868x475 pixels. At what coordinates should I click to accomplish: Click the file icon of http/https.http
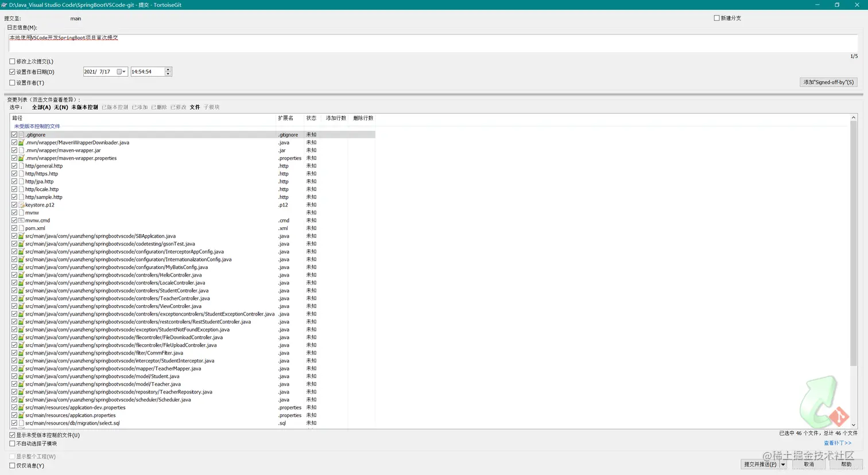pos(21,174)
